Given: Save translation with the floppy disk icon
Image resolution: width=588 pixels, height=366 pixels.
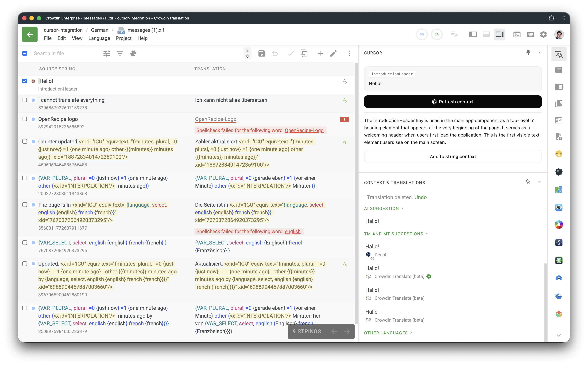Looking at the screenshot, I should click(261, 53).
